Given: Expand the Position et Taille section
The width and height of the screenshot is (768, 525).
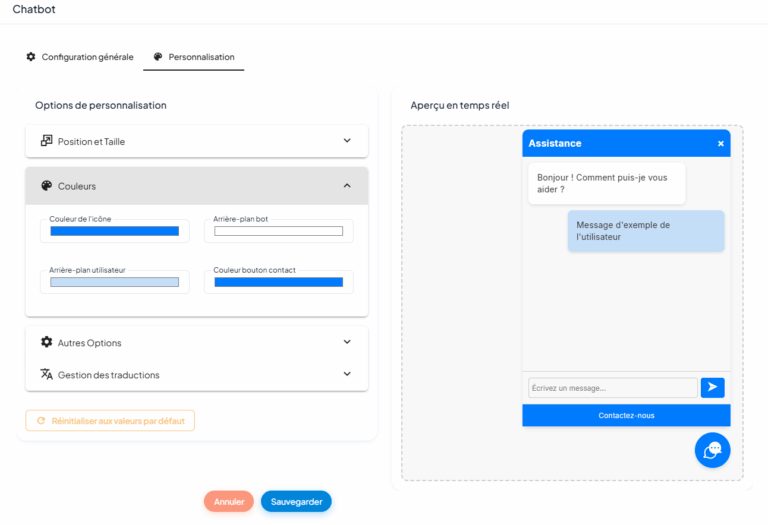Looking at the screenshot, I should click(347, 141).
